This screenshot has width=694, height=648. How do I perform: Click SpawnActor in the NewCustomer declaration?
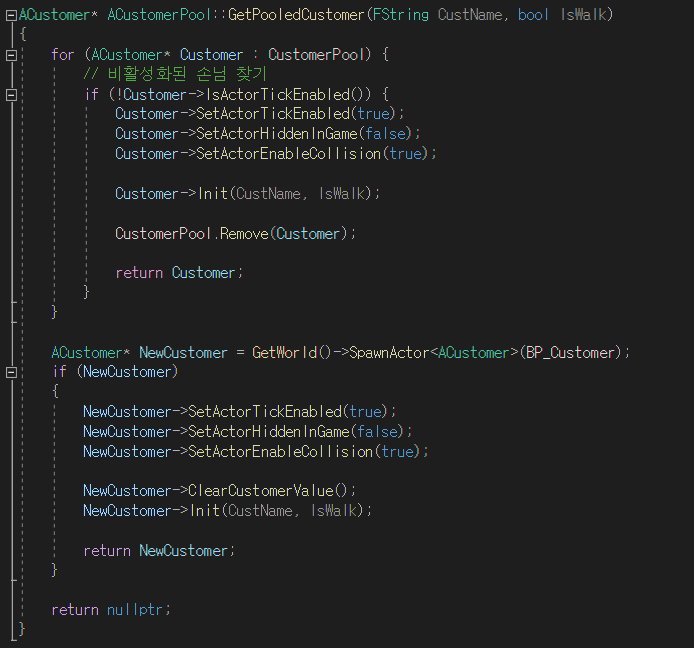tap(389, 353)
